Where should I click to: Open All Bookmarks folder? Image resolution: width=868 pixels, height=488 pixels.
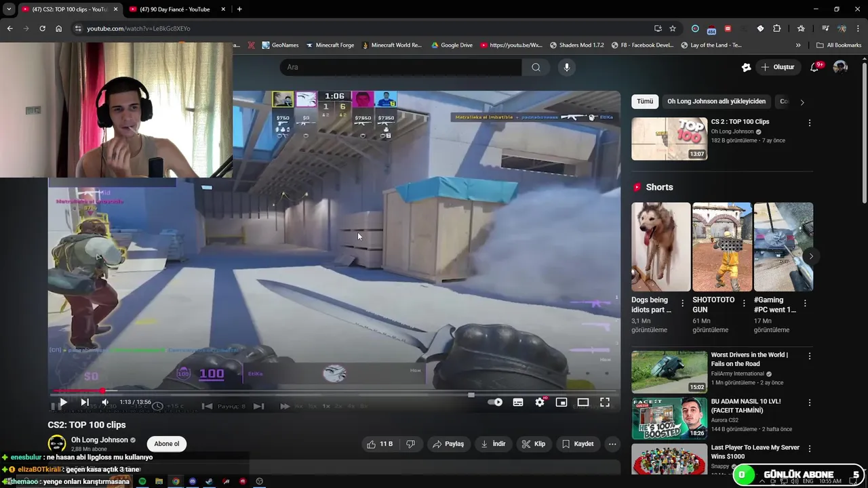839,45
